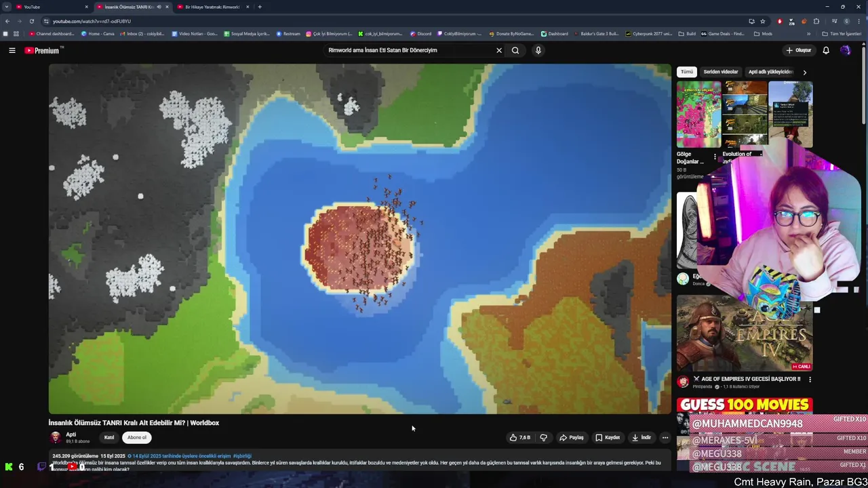
Task: Subscribe with Abone ol button
Action: click(x=136, y=438)
